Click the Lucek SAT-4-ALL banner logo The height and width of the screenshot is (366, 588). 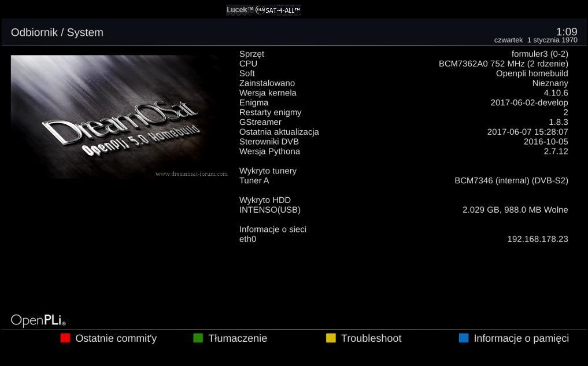[x=263, y=10]
